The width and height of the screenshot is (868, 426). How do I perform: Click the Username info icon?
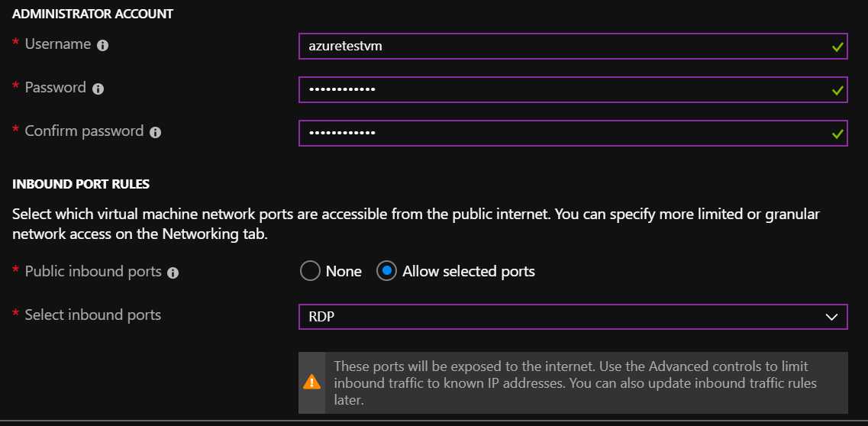click(102, 45)
